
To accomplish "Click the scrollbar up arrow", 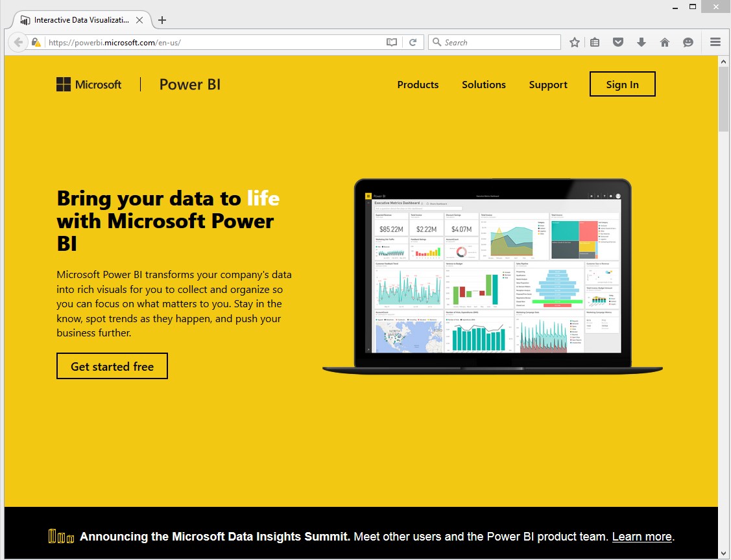I will [724, 61].
